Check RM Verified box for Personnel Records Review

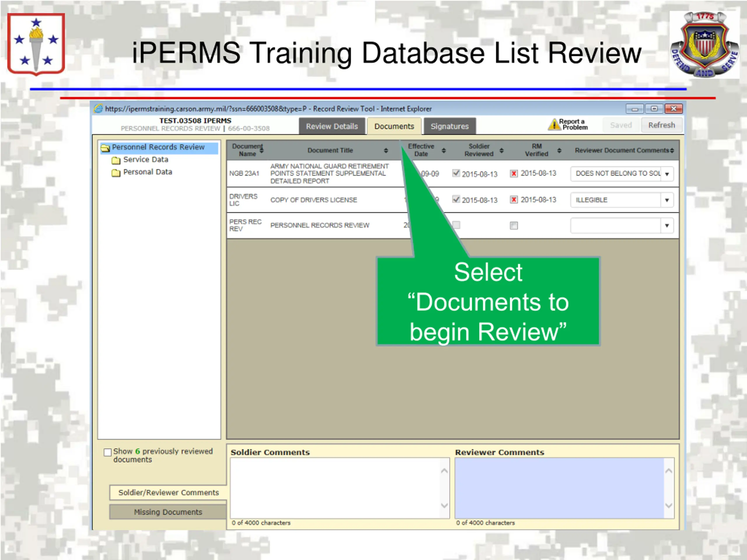pyautogui.click(x=514, y=225)
